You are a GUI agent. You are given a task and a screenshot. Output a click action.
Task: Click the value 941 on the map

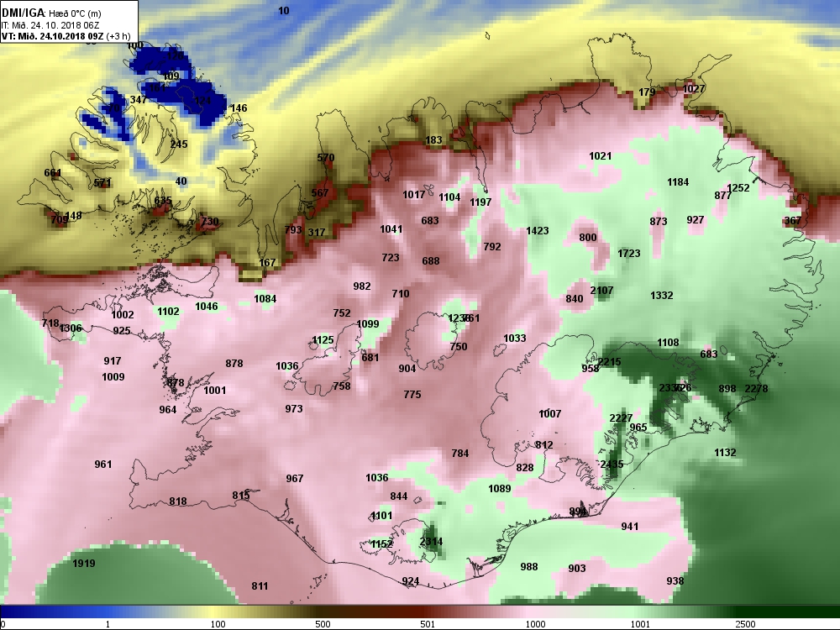(630, 526)
